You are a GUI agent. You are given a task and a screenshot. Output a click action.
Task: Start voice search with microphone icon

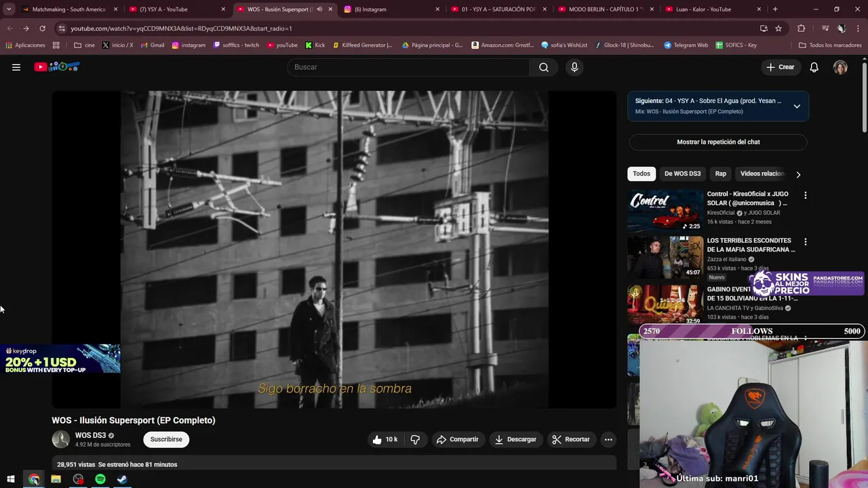pyautogui.click(x=574, y=67)
